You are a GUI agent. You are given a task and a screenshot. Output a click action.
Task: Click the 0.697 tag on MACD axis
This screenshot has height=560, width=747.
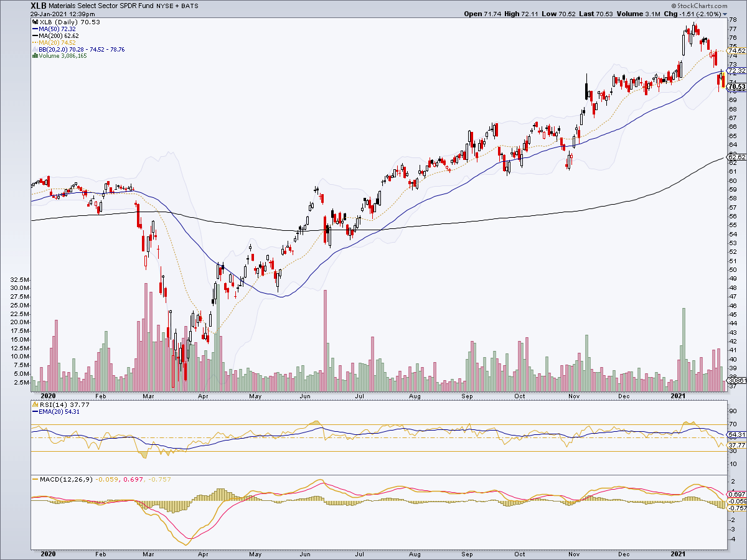click(736, 494)
